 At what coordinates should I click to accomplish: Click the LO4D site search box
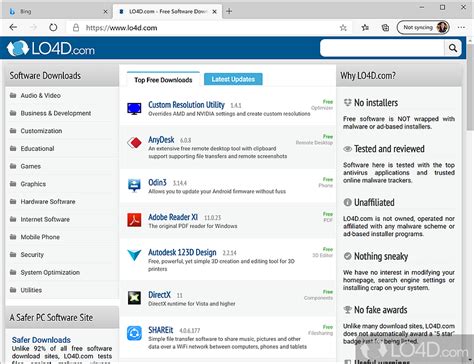coord(382,48)
